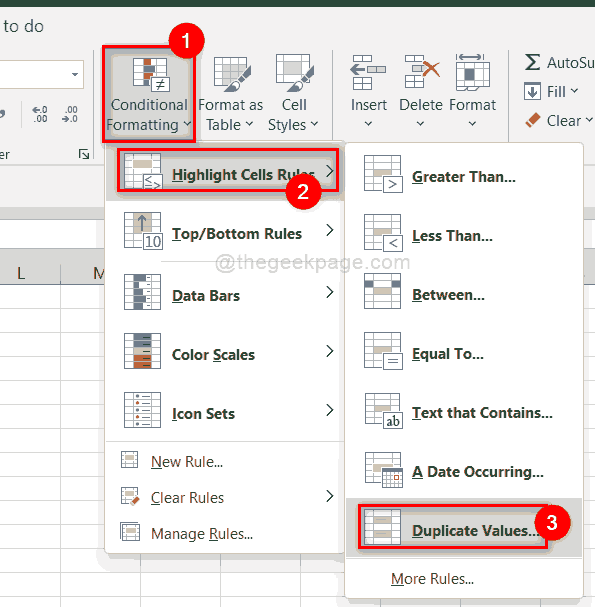Expand Fill dropdown chevron

tap(574, 91)
